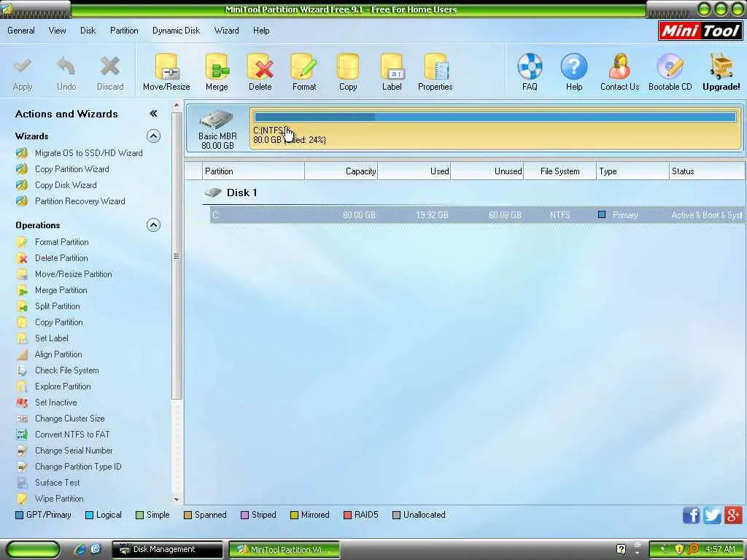Open the Google Plus social icon

tap(733, 516)
